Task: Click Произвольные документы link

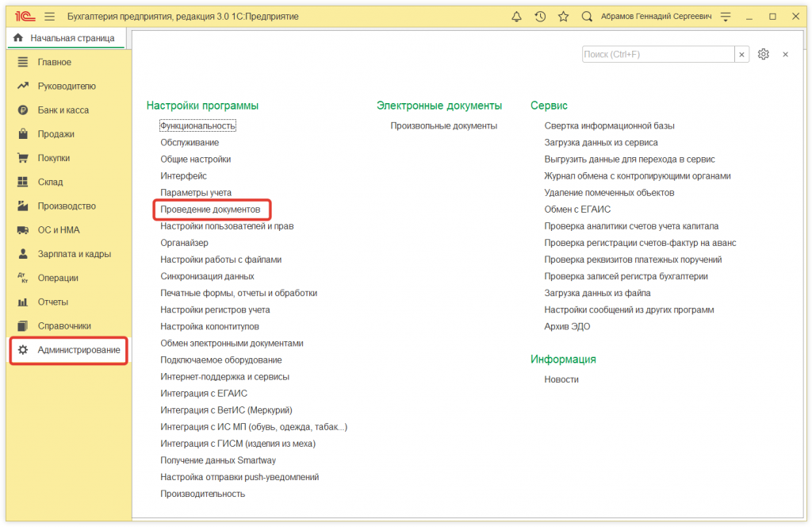Action: click(443, 125)
